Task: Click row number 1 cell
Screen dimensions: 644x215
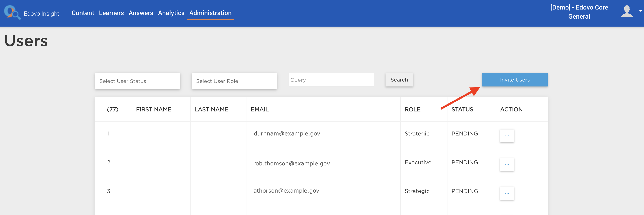Action: [x=108, y=134]
